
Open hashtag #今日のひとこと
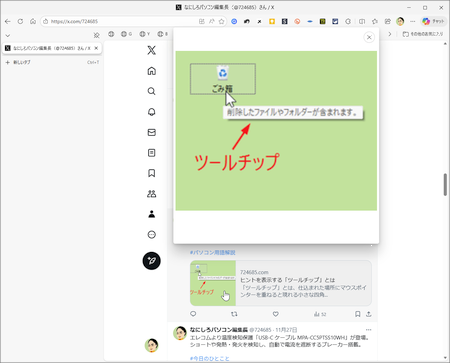point(210,359)
